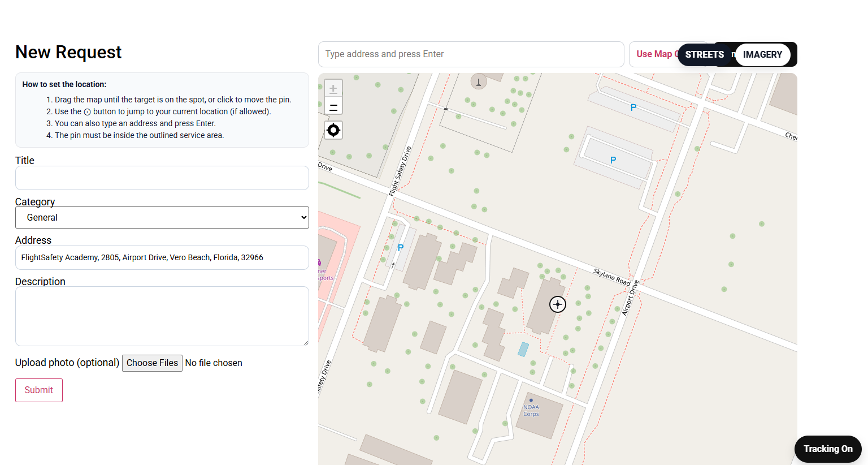
Task: Submit the new request form
Action: tap(39, 390)
